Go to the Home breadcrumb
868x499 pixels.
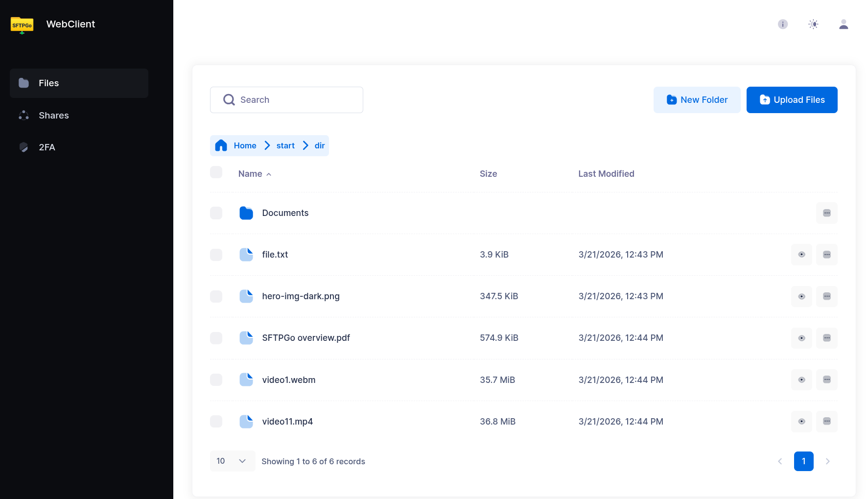(x=245, y=145)
